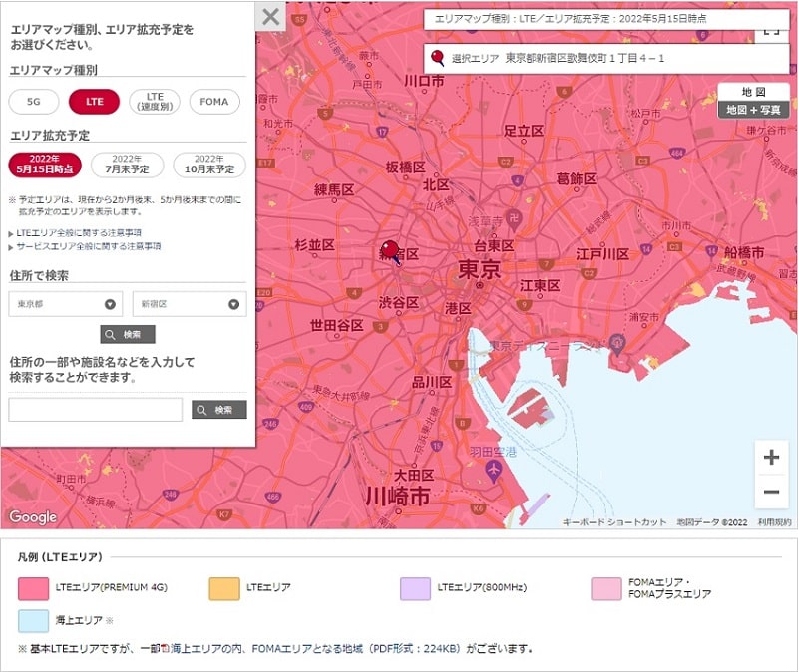Viewport: 798px width, 672px height.
Task: Open 利用規約 link on the map
Action: pos(775,522)
